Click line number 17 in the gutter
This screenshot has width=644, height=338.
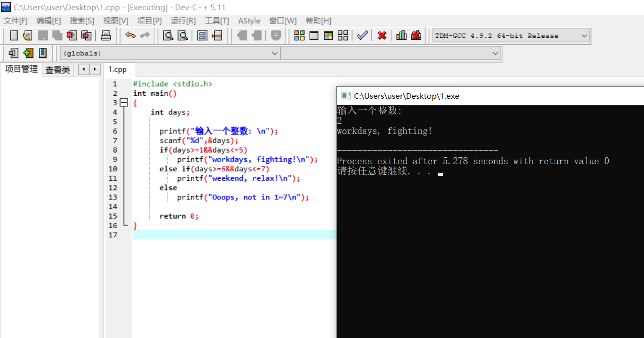(x=112, y=235)
